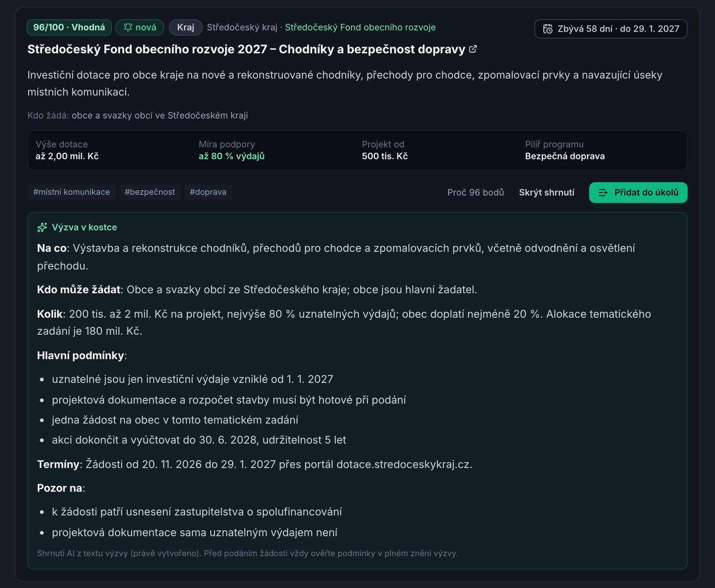Image resolution: width=715 pixels, height=588 pixels.
Task: Click the calendar clock icon in deadline badge
Action: (547, 29)
